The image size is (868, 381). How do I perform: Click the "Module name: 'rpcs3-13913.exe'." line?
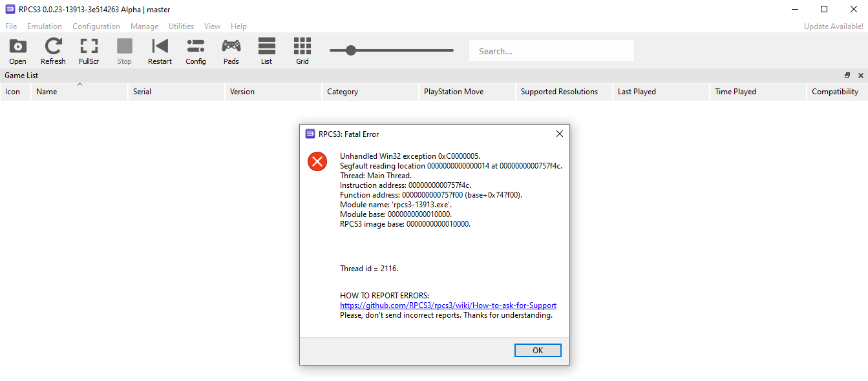click(x=396, y=205)
